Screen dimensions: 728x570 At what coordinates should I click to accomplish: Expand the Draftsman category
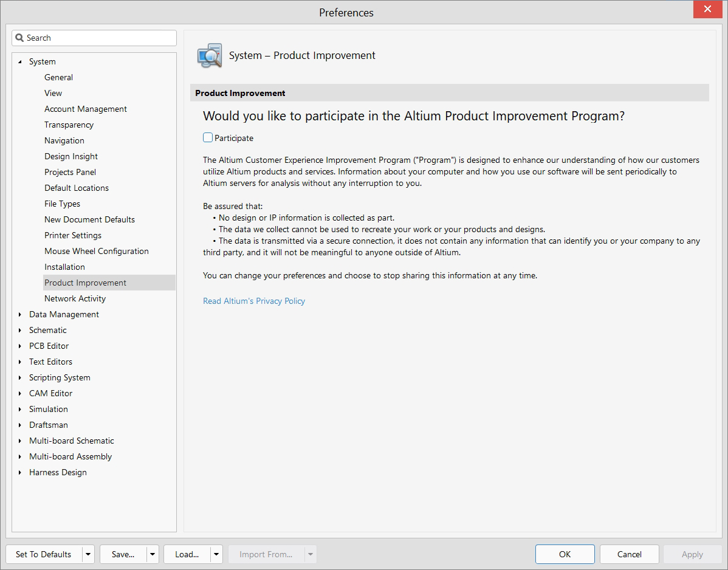(x=20, y=425)
